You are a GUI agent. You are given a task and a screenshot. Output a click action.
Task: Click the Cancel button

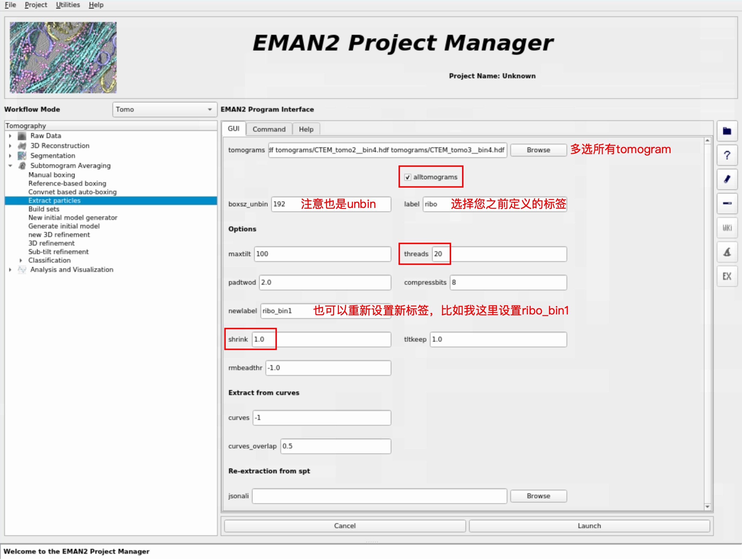click(345, 526)
